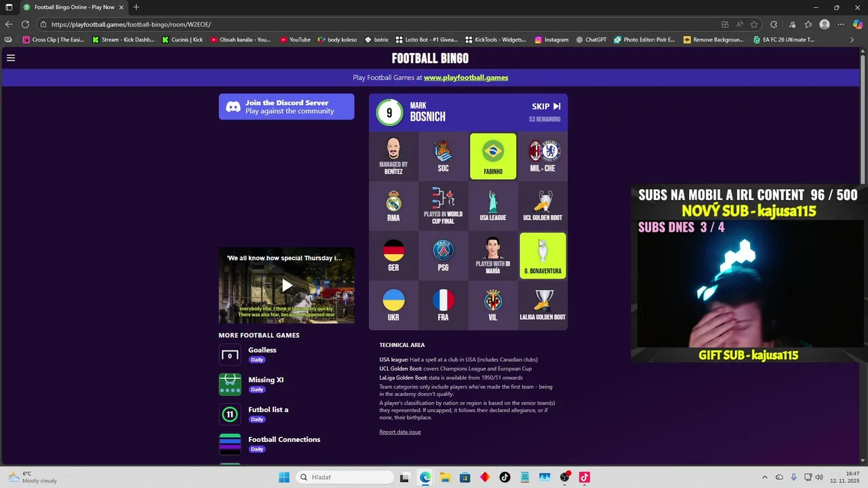
Task: Click the Skip button for Mark Bosnich
Action: click(546, 106)
